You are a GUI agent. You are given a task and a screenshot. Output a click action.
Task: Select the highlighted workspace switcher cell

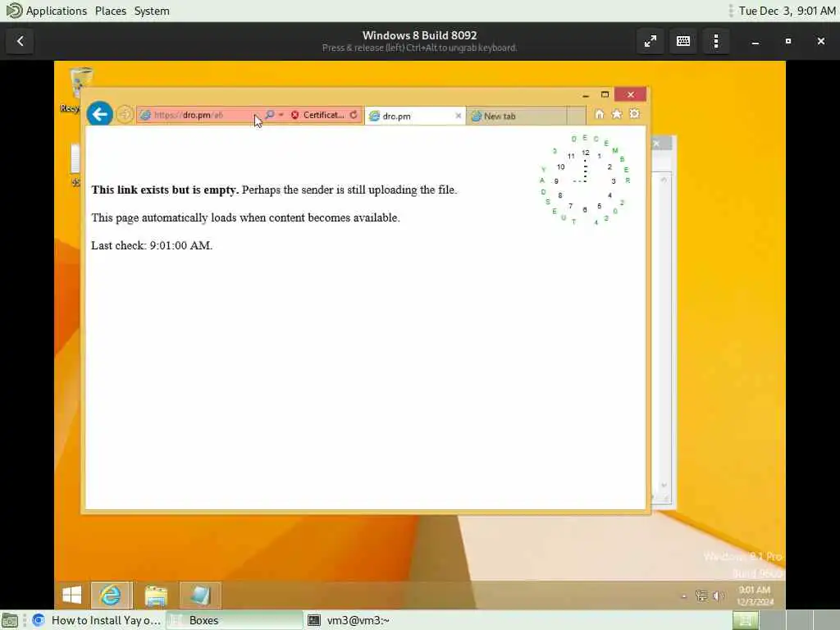pyautogui.click(x=745, y=620)
